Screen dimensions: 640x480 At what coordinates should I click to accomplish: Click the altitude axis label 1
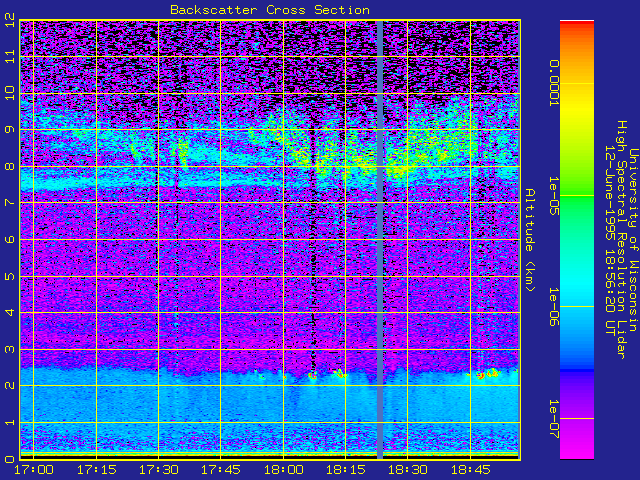click(x=11, y=422)
